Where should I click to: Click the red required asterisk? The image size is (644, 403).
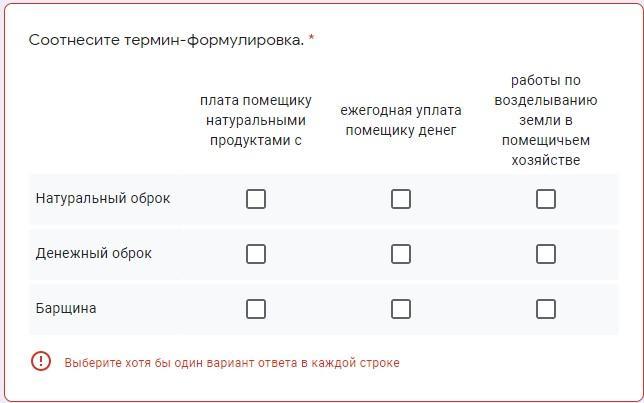click(311, 38)
